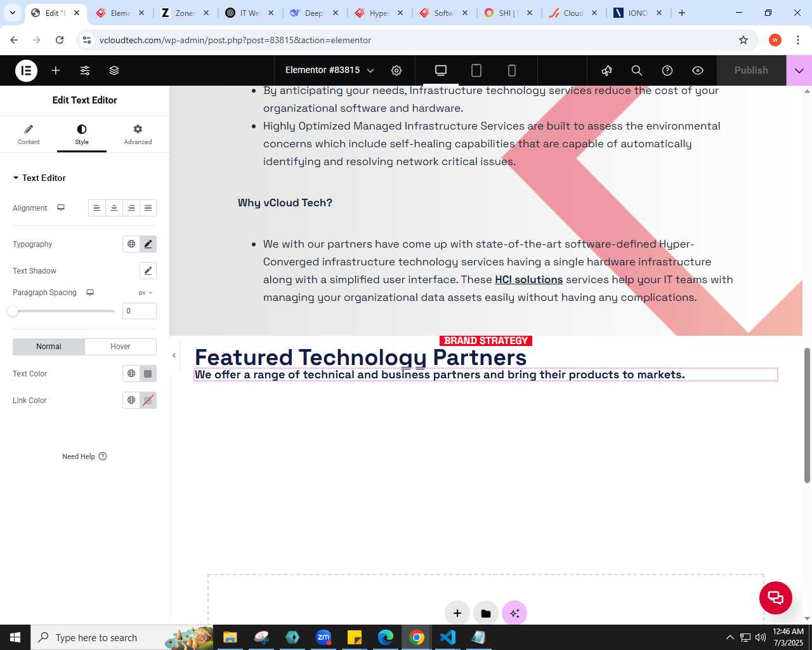The height and width of the screenshot is (650, 812).
Task: Open Zoom from the taskbar
Action: pyautogui.click(x=324, y=637)
